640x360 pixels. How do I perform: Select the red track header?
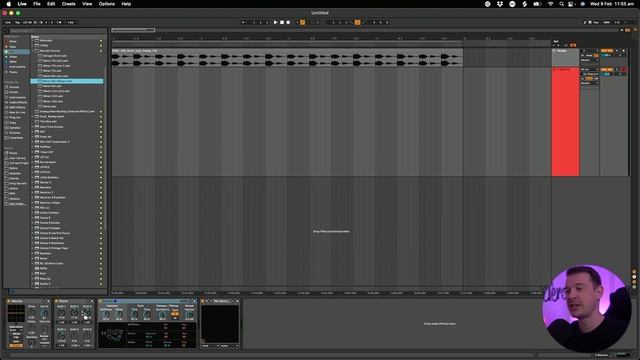565,122
